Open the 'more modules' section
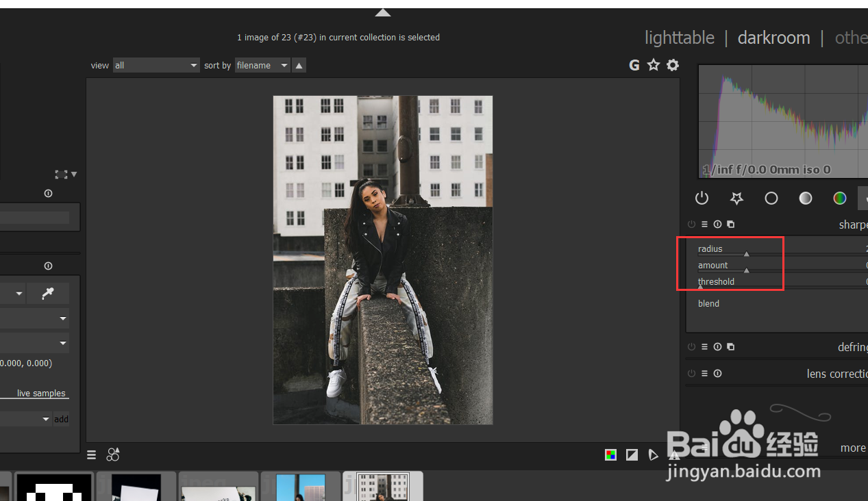 [x=853, y=448]
